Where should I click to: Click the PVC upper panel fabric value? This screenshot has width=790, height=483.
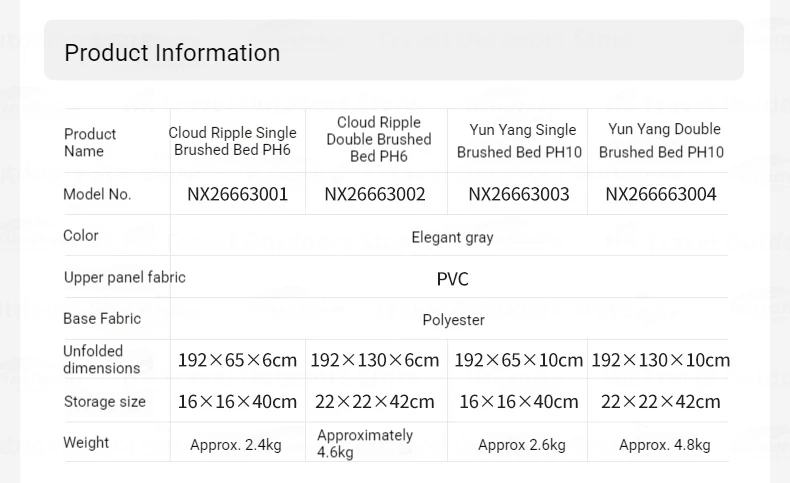point(452,279)
